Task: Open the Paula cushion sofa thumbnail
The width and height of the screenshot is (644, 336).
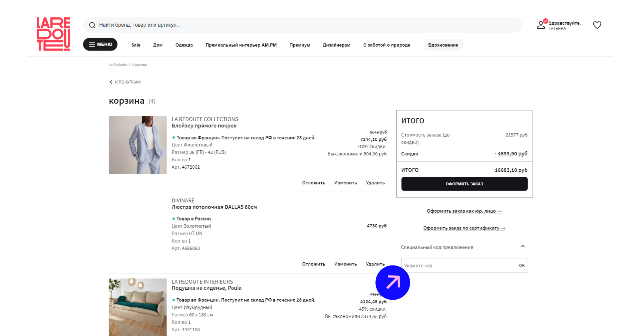Action: (x=138, y=307)
